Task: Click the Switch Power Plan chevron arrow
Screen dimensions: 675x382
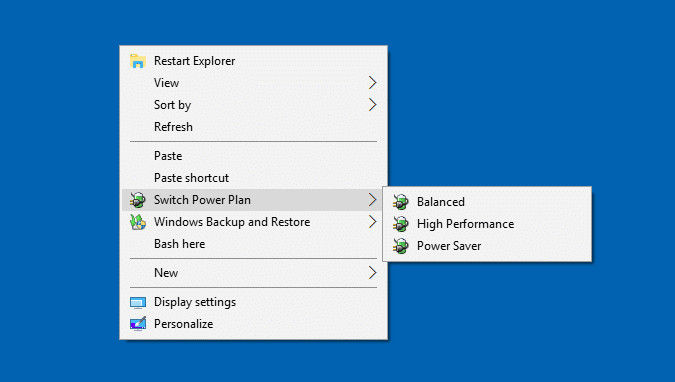Action: [372, 200]
